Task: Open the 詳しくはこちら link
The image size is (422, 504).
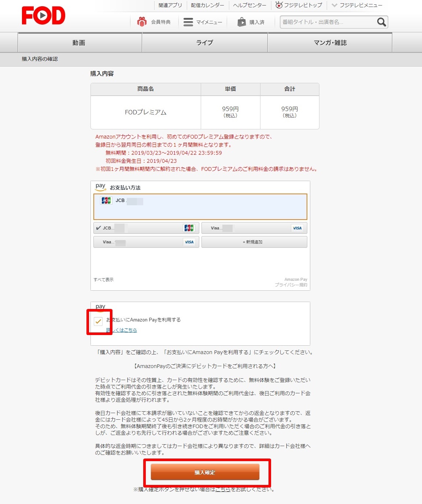Action: point(122,330)
